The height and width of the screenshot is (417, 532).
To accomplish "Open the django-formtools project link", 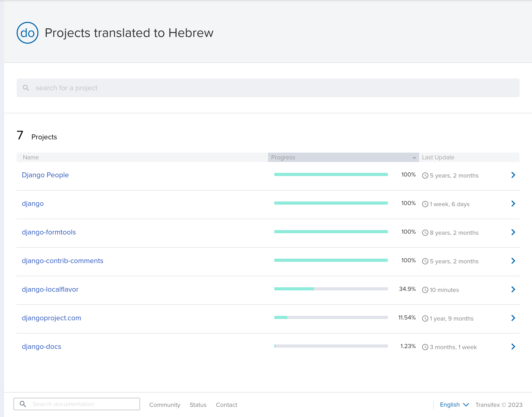I will click(x=49, y=232).
